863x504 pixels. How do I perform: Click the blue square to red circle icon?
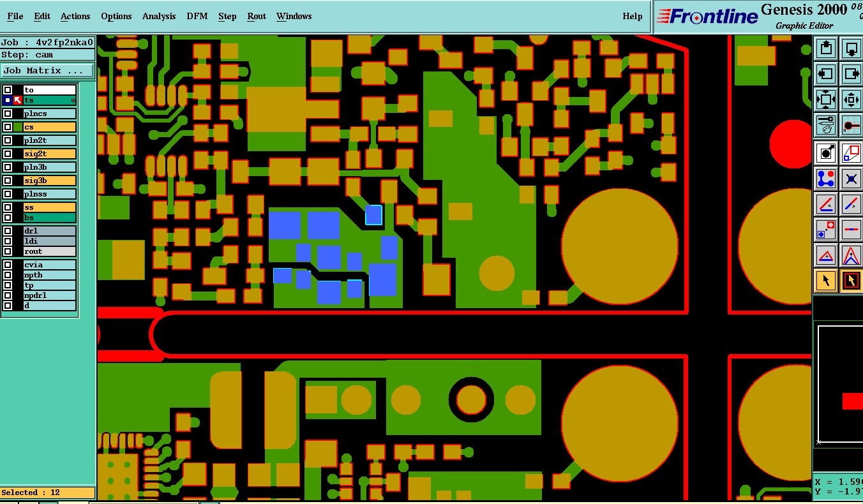tap(826, 230)
